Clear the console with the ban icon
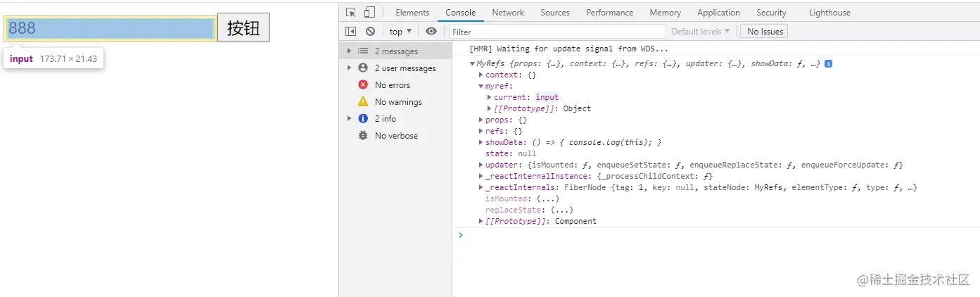This screenshot has height=297, width=980. (370, 32)
